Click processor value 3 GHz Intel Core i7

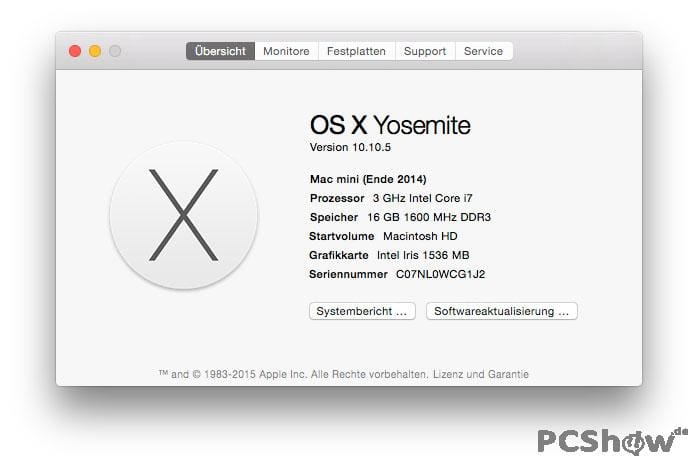click(422, 198)
